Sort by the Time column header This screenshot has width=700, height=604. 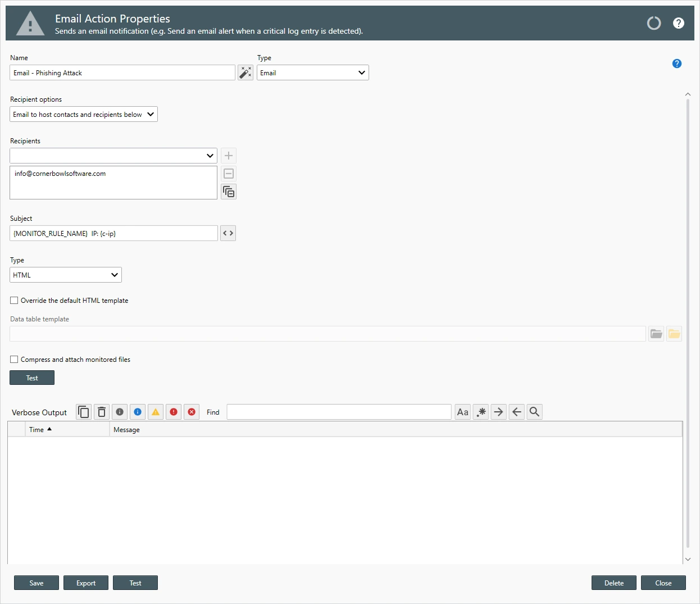(37, 430)
